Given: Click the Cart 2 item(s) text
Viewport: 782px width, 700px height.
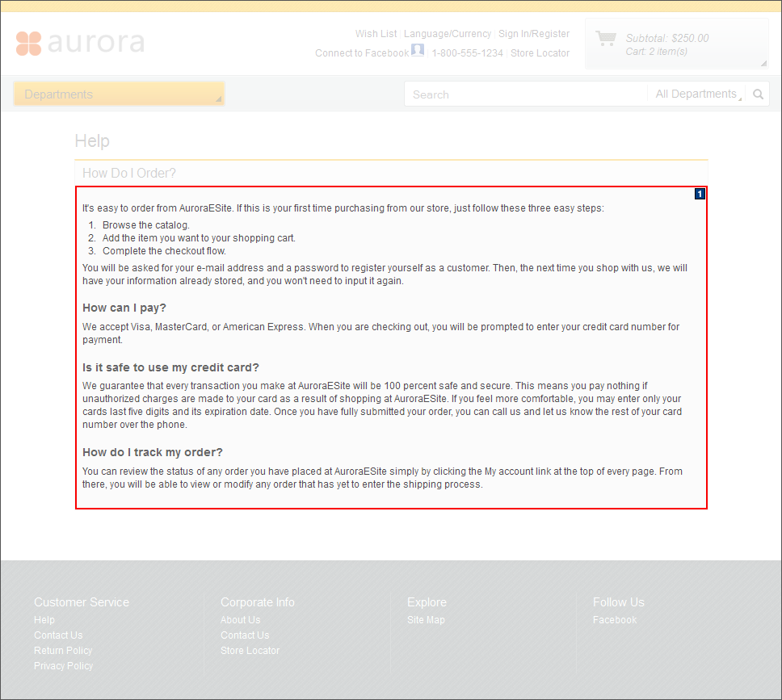Looking at the screenshot, I should click(656, 52).
